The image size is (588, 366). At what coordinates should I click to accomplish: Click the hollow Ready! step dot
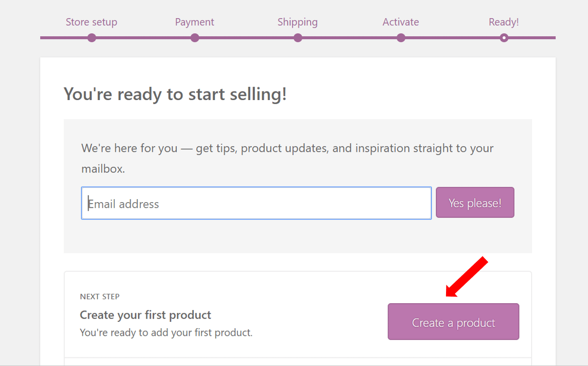click(503, 37)
